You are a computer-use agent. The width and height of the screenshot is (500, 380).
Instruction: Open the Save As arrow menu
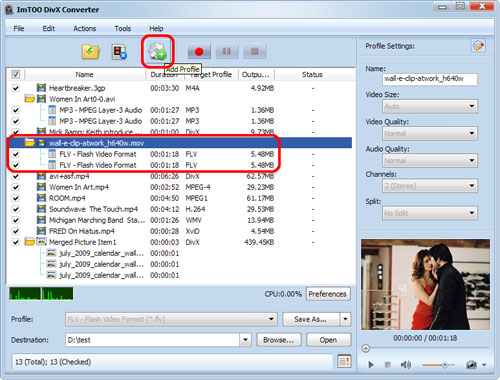(345, 319)
